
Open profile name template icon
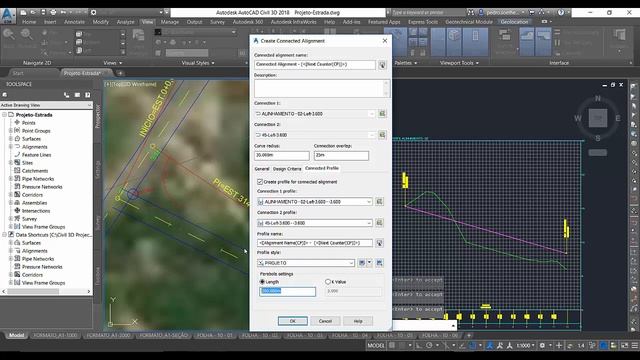[379, 243]
